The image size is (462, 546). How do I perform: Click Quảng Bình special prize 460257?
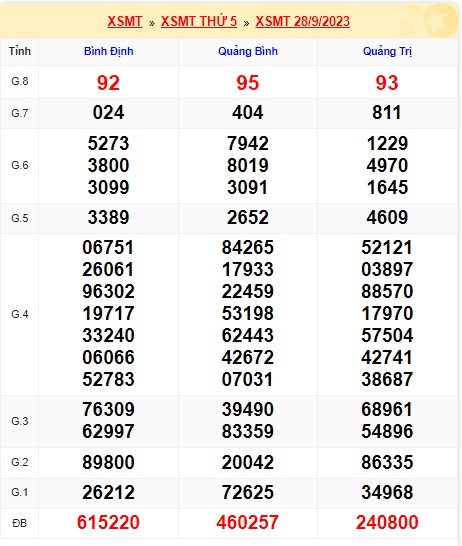point(248,522)
